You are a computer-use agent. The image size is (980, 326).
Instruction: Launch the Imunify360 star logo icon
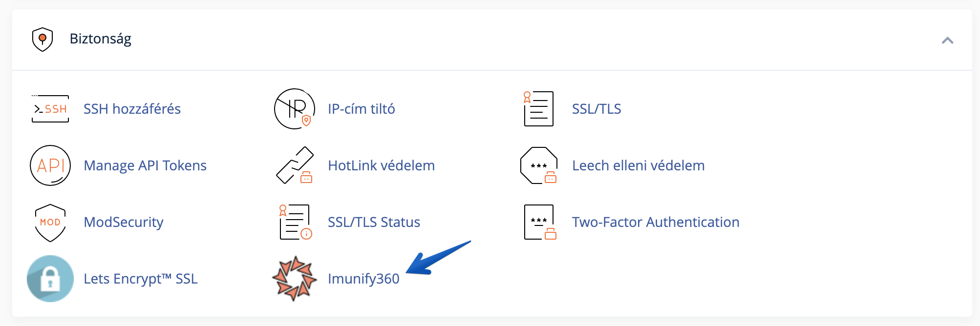click(x=295, y=279)
